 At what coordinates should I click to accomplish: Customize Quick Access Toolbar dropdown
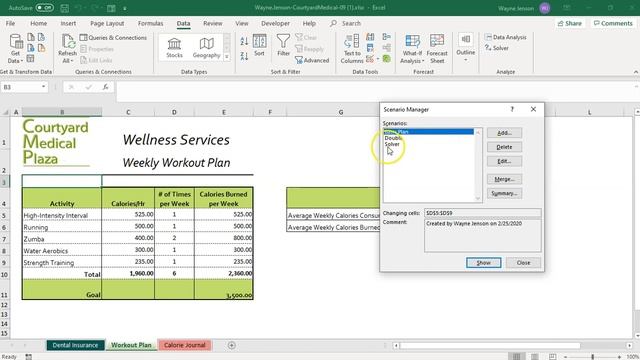tap(124, 8)
